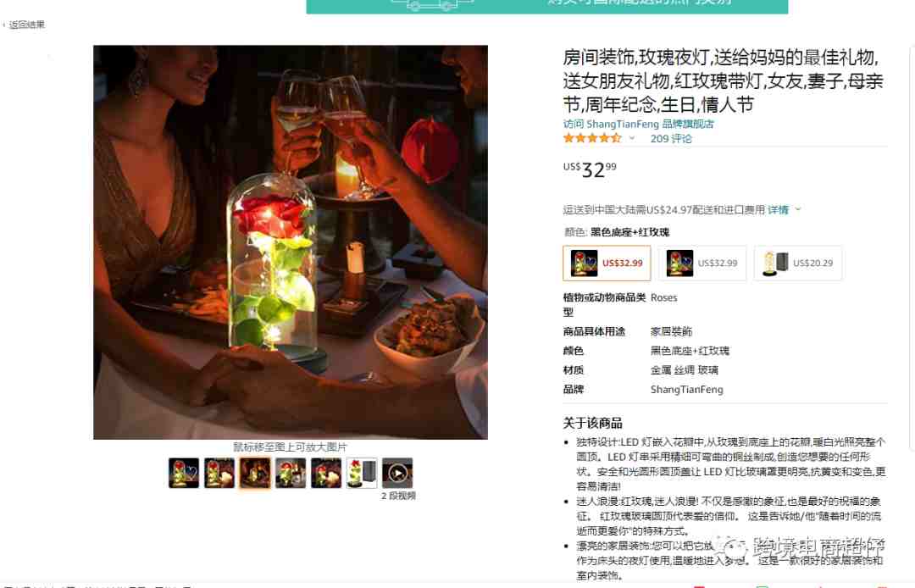Click the star rating icons
The image size is (915, 588).
pos(592,138)
